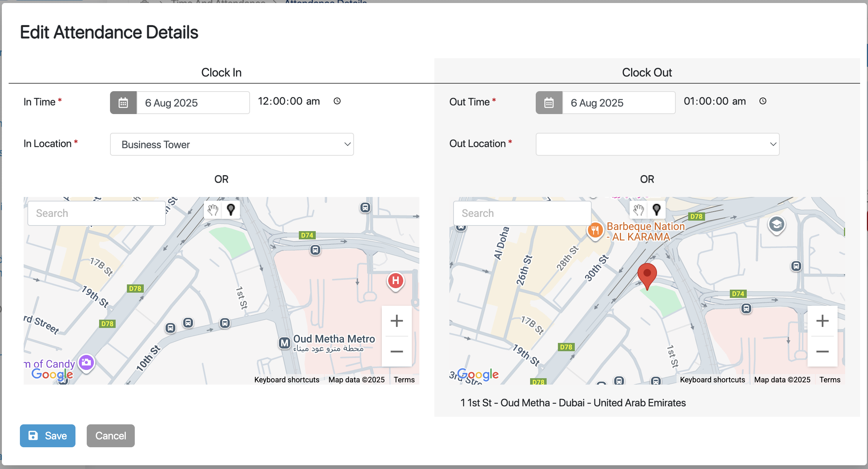The image size is (868, 469).
Task: Expand the In Location Business Tower dropdown
Action: [x=232, y=144]
